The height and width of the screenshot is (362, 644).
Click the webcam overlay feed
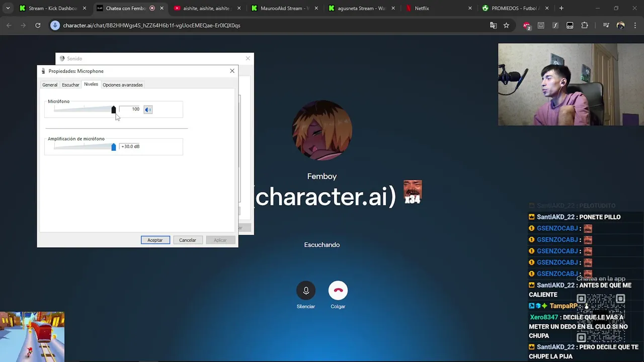click(571, 84)
